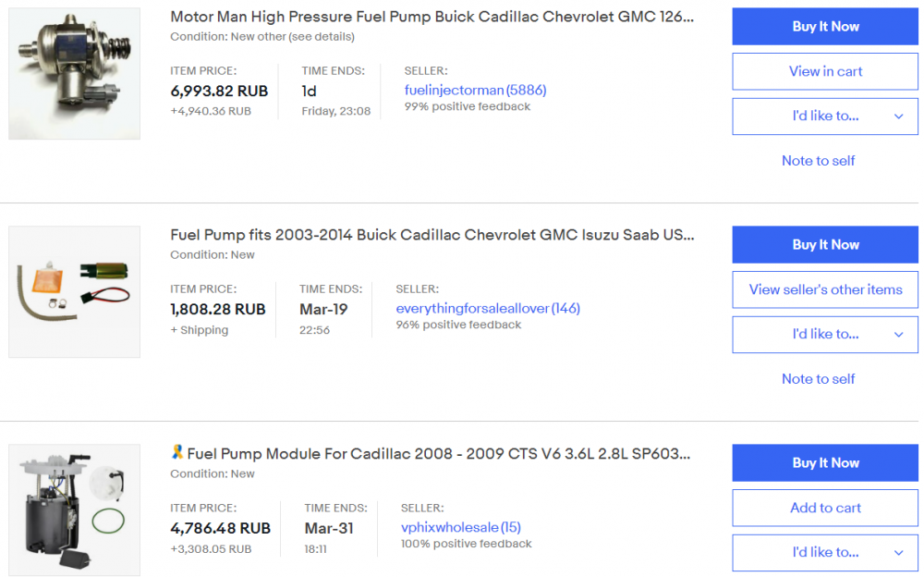The height and width of the screenshot is (577, 924).
Task: Open Fuel Pump Module For Cadillac listing title
Action: tap(439, 454)
